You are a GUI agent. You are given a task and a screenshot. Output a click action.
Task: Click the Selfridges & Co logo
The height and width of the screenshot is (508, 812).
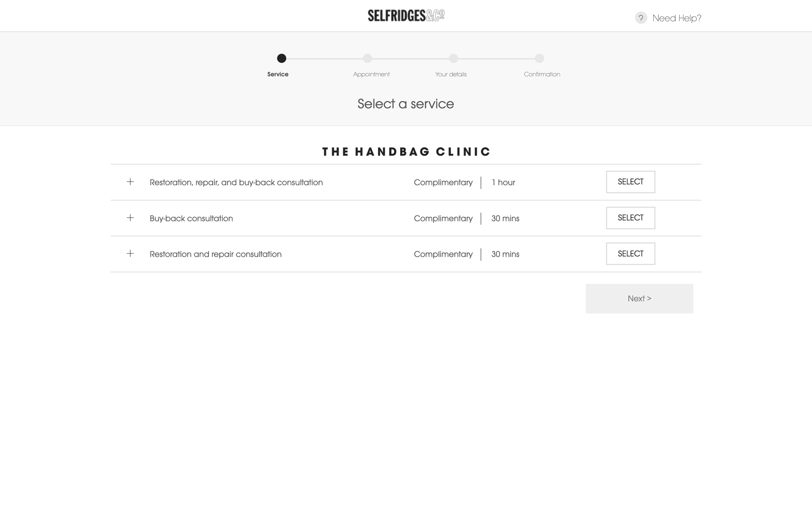pyautogui.click(x=406, y=16)
